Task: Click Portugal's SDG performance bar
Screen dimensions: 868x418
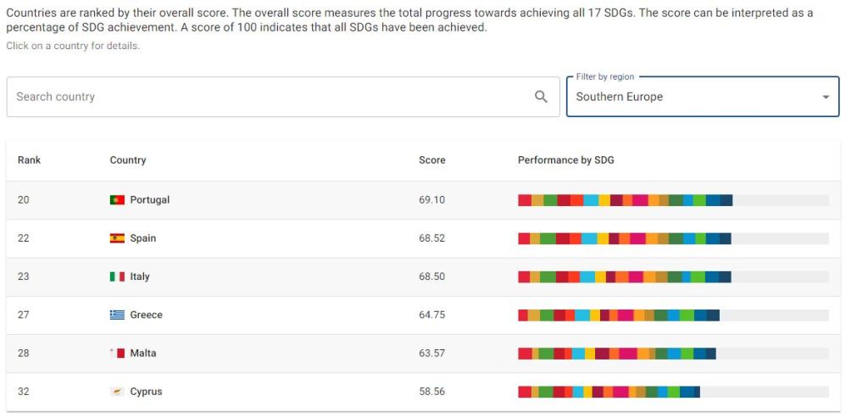Action: [x=625, y=200]
